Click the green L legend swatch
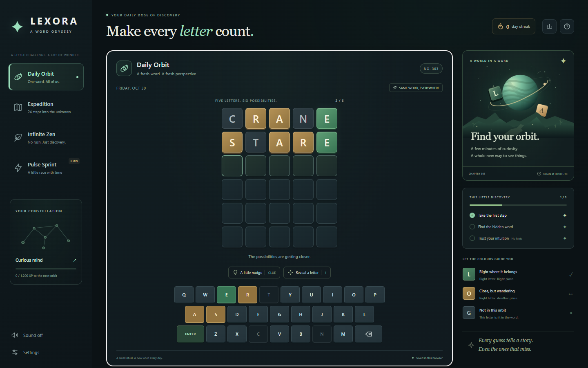The width and height of the screenshot is (588, 368). tap(469, 274)
